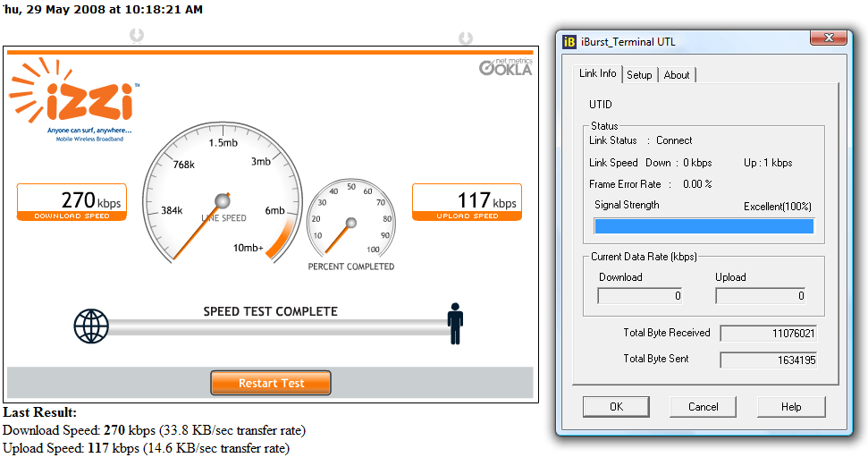The image size is (868, 466).
Task: Click OK in iBurst Terminal dialog
Action: [616, 407]
